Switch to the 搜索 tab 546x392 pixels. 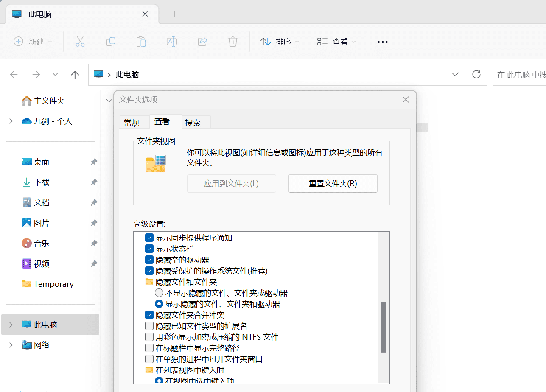click(193, 122)
